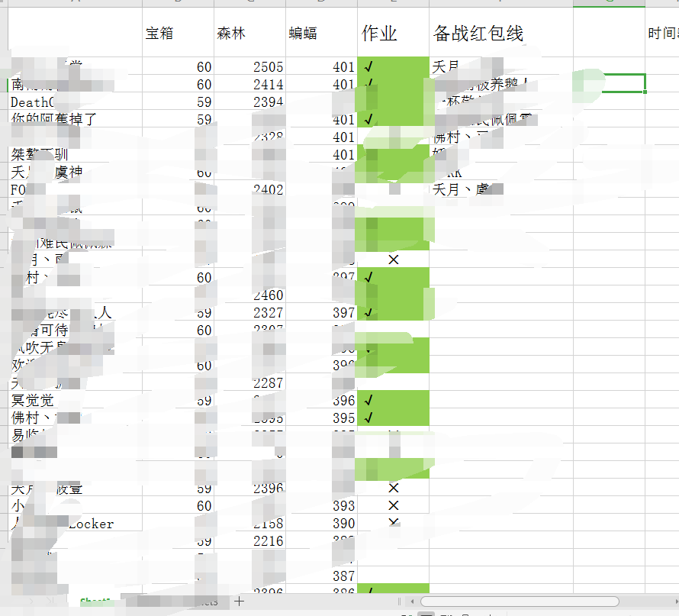Select the 作业 header cell
Image resolution: width=679 pixels, height=616 pixels.
393,33
